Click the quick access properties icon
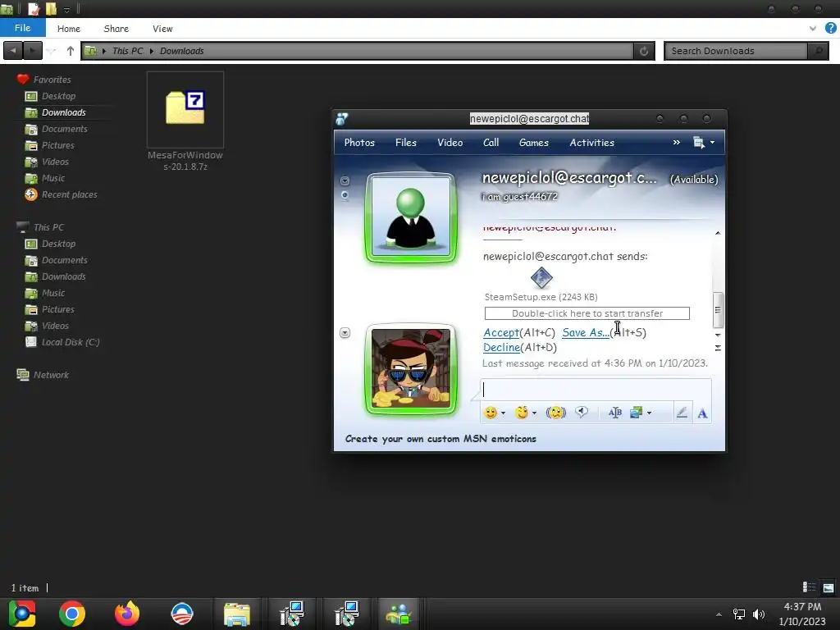Screen dimensions: 840x630 (x=34, y=9)
